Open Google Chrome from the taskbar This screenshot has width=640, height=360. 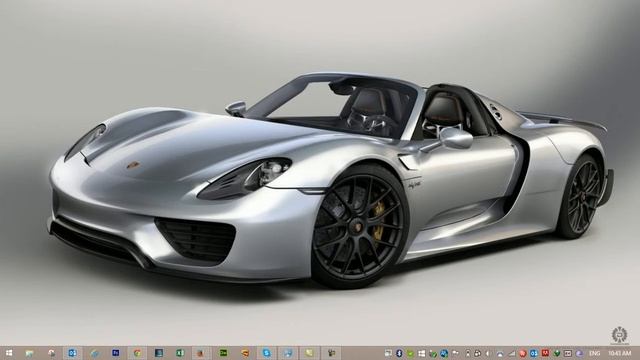[138, 353]
